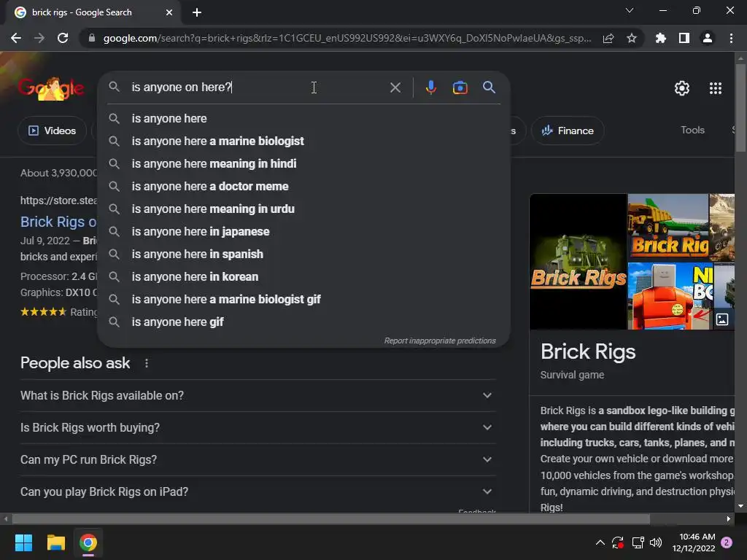
Task: Open the tab search chevron in title bar
Action: pyautogui.click(x=630, y=10)
